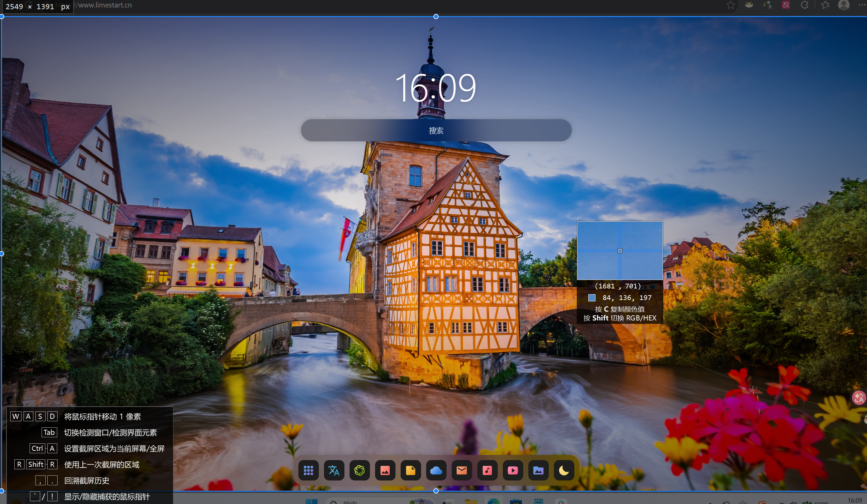Viewport: 867px width, 504px height.
Task: Open the browser three-dot settings menu
Action: [x=862, y=5]
